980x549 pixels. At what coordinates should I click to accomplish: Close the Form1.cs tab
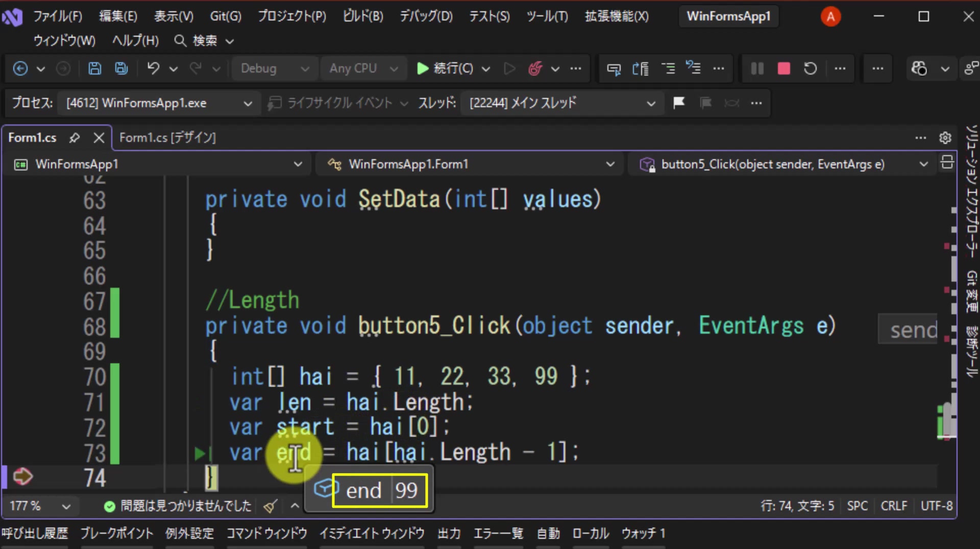pos(99,138)
